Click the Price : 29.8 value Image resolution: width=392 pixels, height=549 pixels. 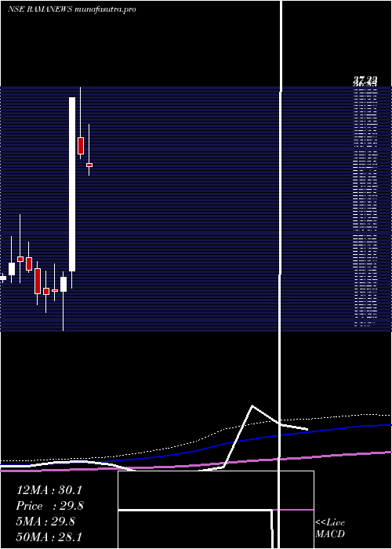point(49,506)
